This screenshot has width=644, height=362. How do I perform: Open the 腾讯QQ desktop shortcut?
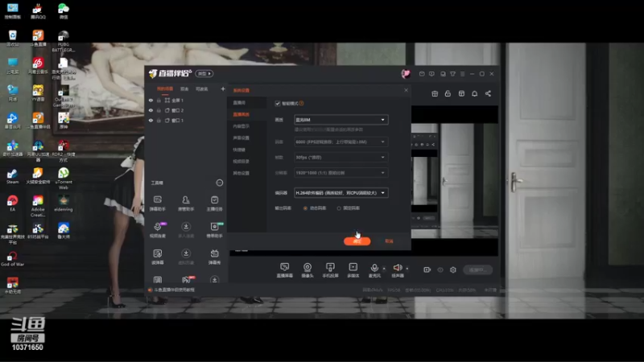(38, 11)
